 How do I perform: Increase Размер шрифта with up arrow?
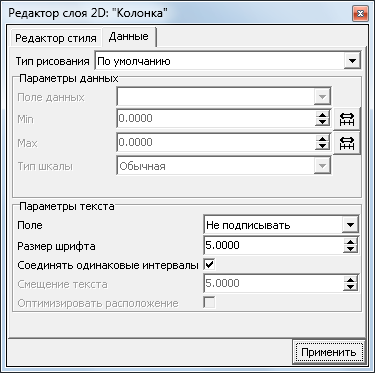[x=350, y=241]
